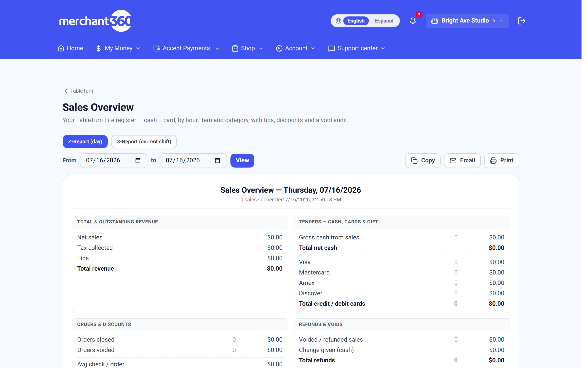Click the 'Gross cash from sales' row label
This screenshot has height=368, width=588.
point(329,237)
